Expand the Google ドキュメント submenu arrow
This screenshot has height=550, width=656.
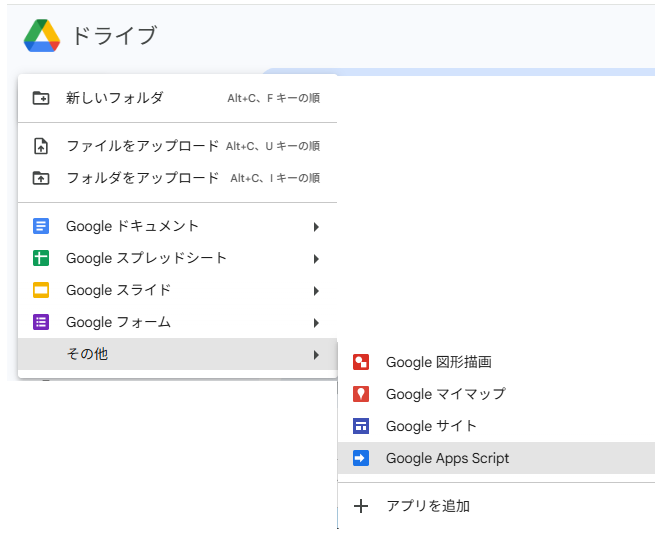[316, 227]
